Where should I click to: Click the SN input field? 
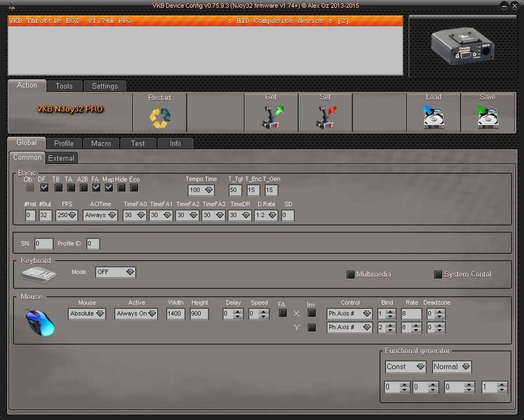tap(43, 243)
